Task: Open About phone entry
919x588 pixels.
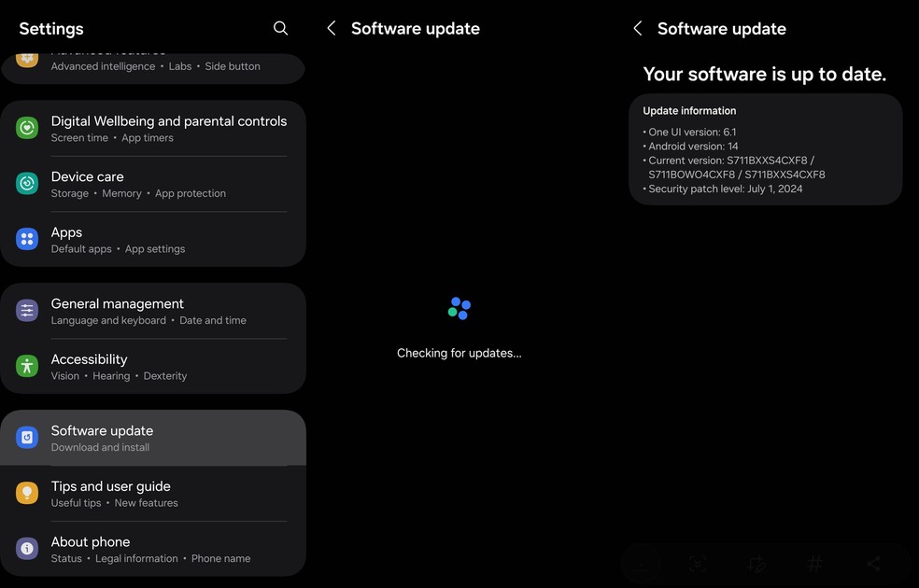Action: pyautogui.click(x=153, y=550)
